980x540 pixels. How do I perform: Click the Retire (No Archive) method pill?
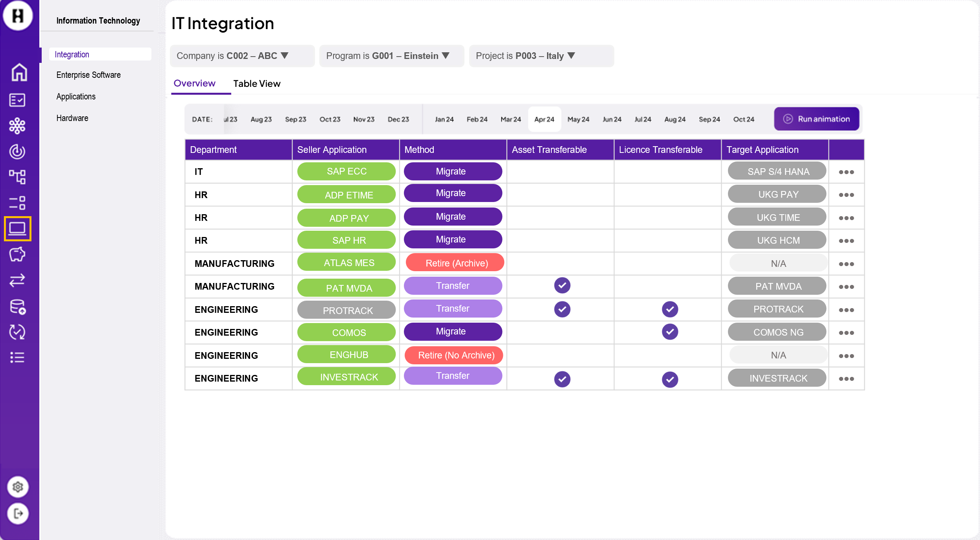455,355
